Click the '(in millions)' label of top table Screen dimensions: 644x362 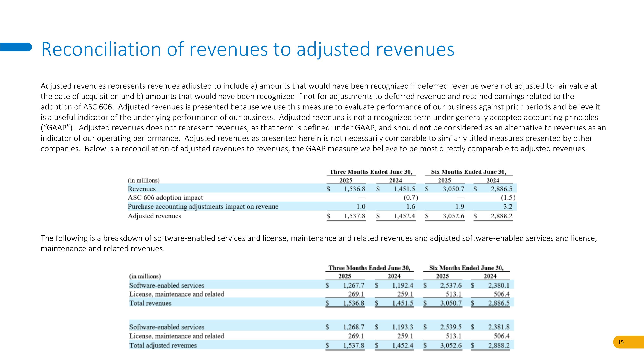point(143,180)
